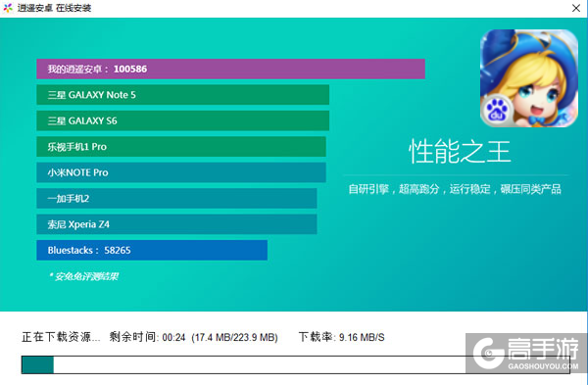This screenshot has height=385, width=588.
Task: Select the Bluestacks 58265 bar
Action: [x=152, y=250]
